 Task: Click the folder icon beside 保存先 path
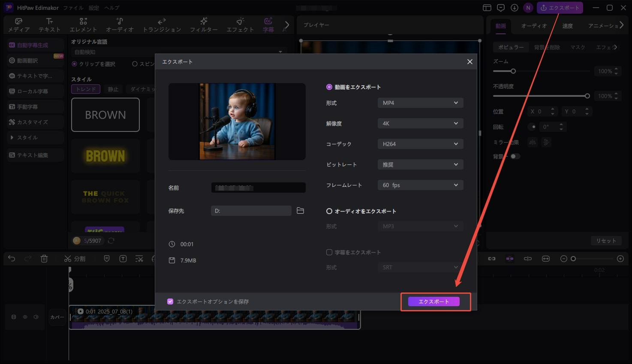click(x=300, y=211)
